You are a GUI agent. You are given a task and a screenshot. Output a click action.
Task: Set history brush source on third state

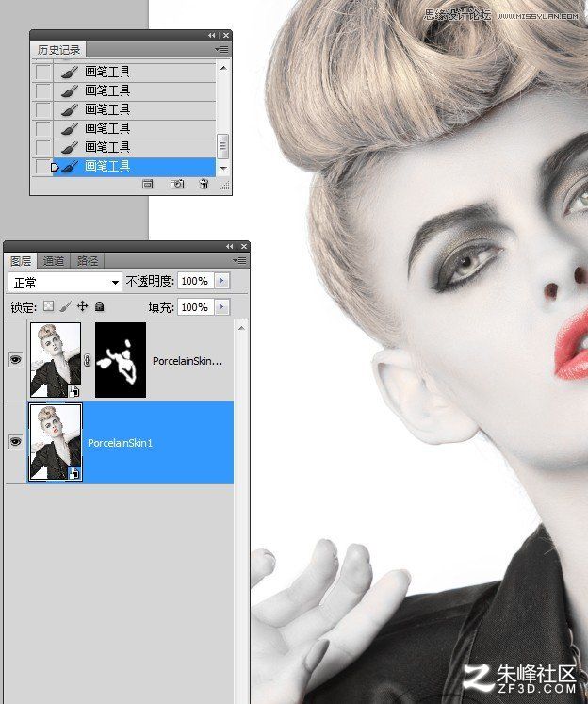43,109
